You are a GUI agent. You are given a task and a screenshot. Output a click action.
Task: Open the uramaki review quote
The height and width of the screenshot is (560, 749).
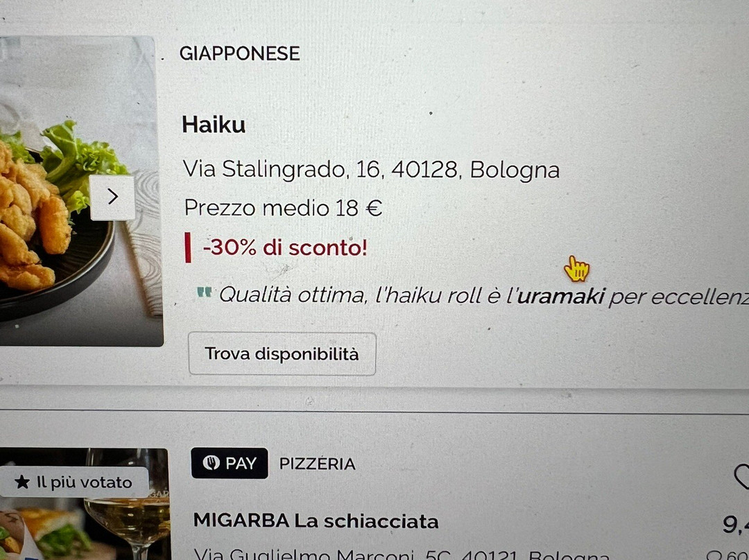tap(483, 296)
